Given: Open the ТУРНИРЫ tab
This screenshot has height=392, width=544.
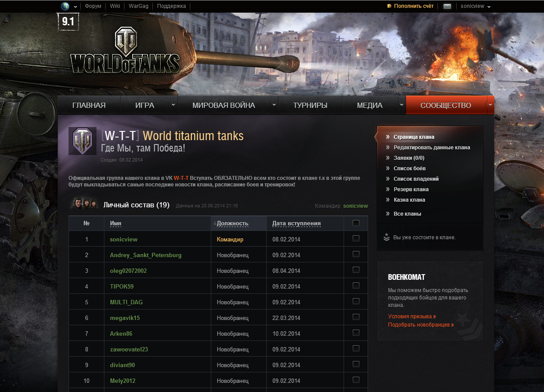Looking at the screenshot, I should [x=310, y=105].
